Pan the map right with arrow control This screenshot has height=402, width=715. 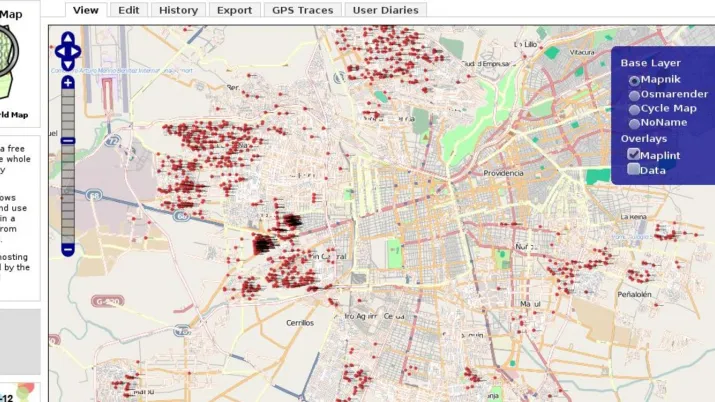tap(77, 52)
